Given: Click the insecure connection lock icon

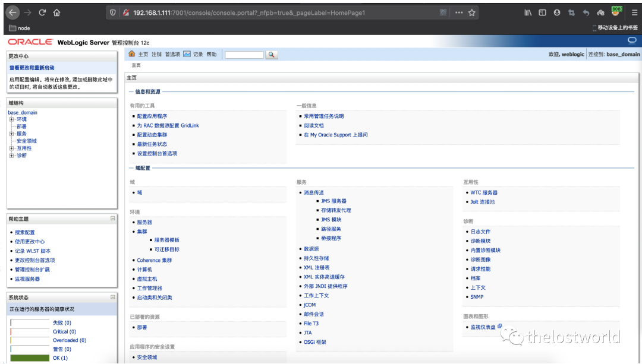Looking at the screenshot, I should (x=126, y=12).
